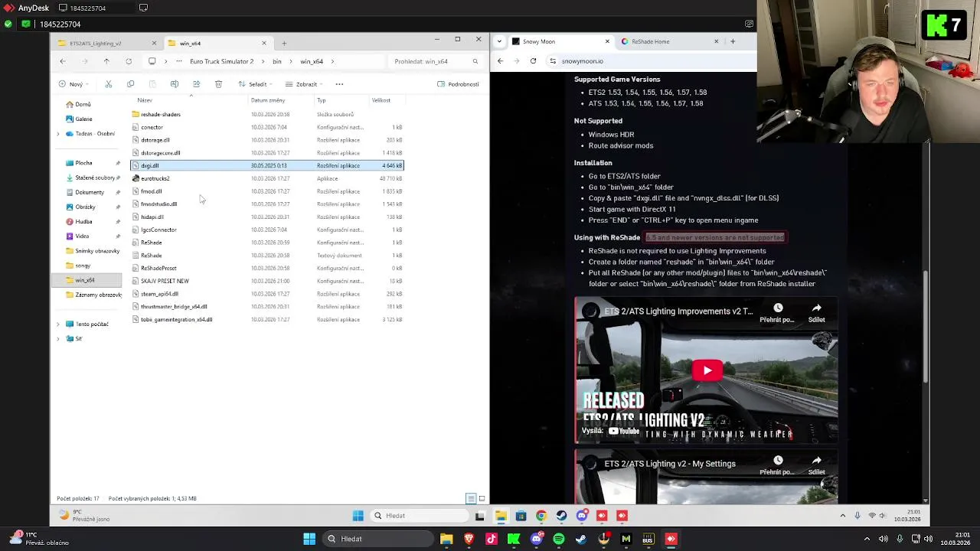Open Dokumenty in navigation pane

click(90, 192)
